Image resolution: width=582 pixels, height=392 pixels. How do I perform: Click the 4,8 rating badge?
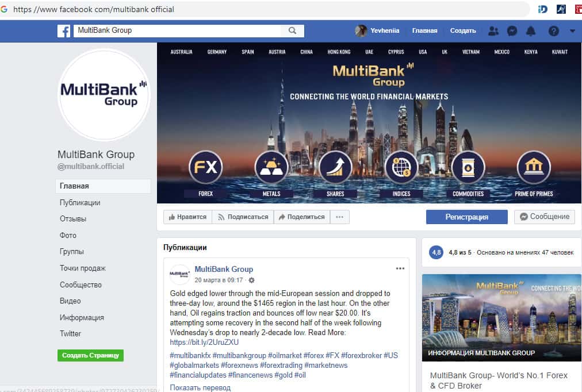436,252
